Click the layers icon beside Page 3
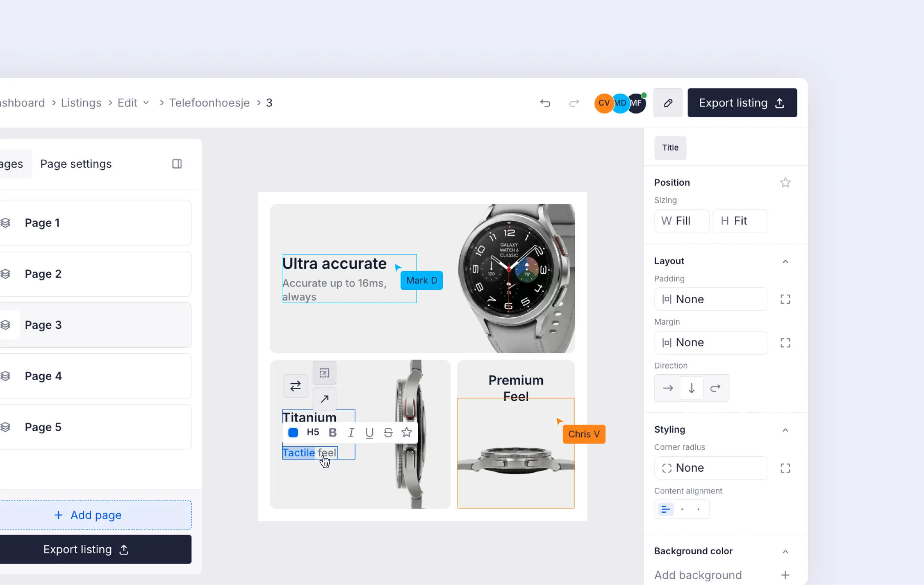Viewport: 924px width, 585px height. pyautogui.click(x=6, y=325)
